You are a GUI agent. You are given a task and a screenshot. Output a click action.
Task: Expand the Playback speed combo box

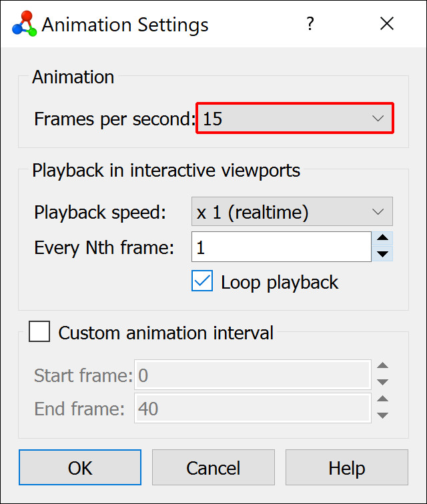click(292, 212)
